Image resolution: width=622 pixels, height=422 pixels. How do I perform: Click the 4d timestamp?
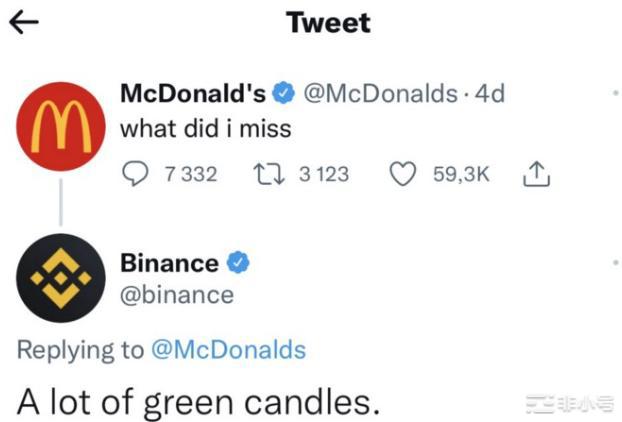point(489,94)
